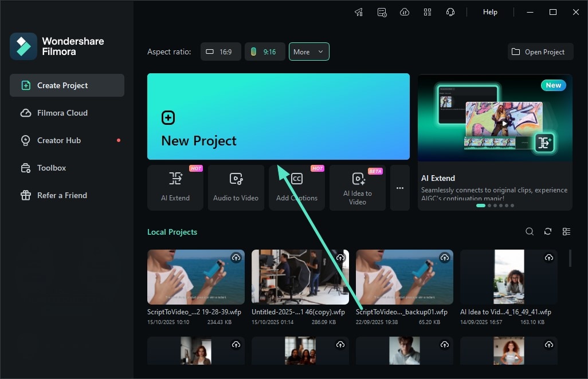Contact support via the headset icon

click(x=450, y=11)
